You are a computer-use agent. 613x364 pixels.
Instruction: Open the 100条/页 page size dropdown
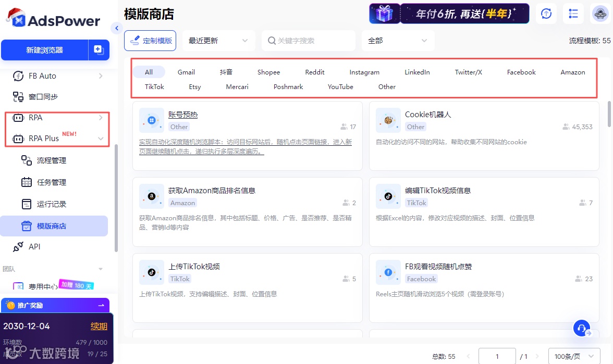(x=574, y=356)
